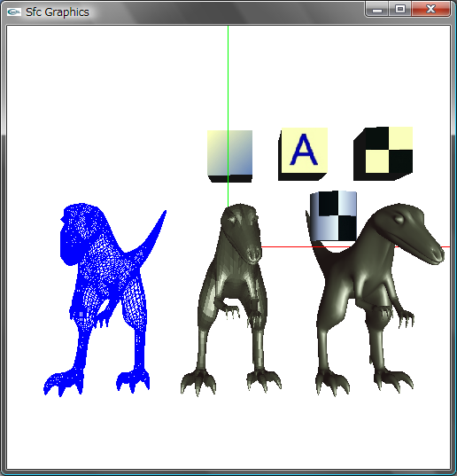Minimize the Sfc Graphics window

377,9
